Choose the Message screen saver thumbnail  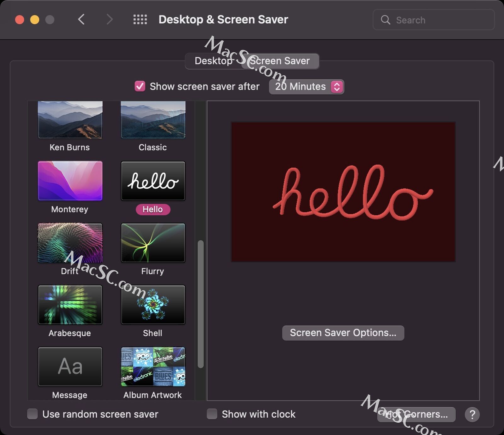[70, 367]
